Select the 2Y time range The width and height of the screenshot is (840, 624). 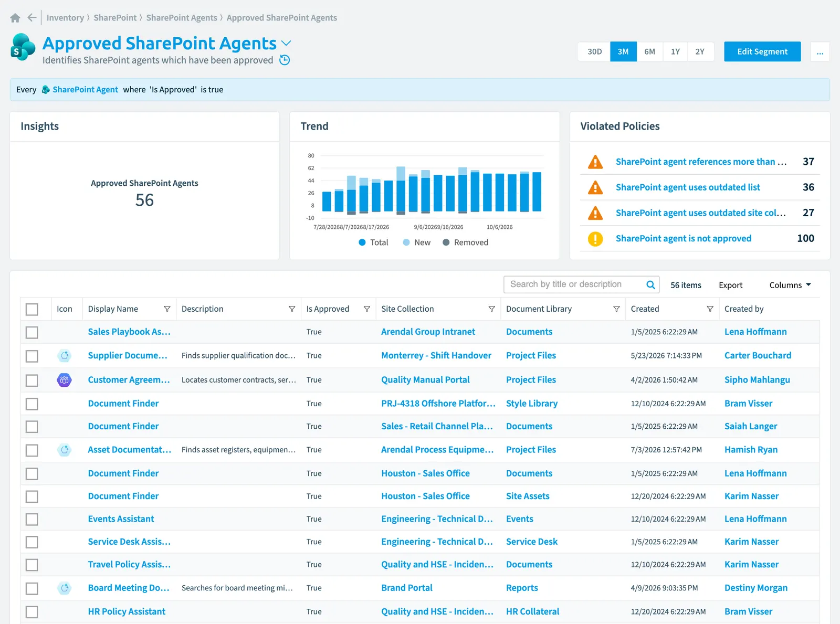point(700,52)
